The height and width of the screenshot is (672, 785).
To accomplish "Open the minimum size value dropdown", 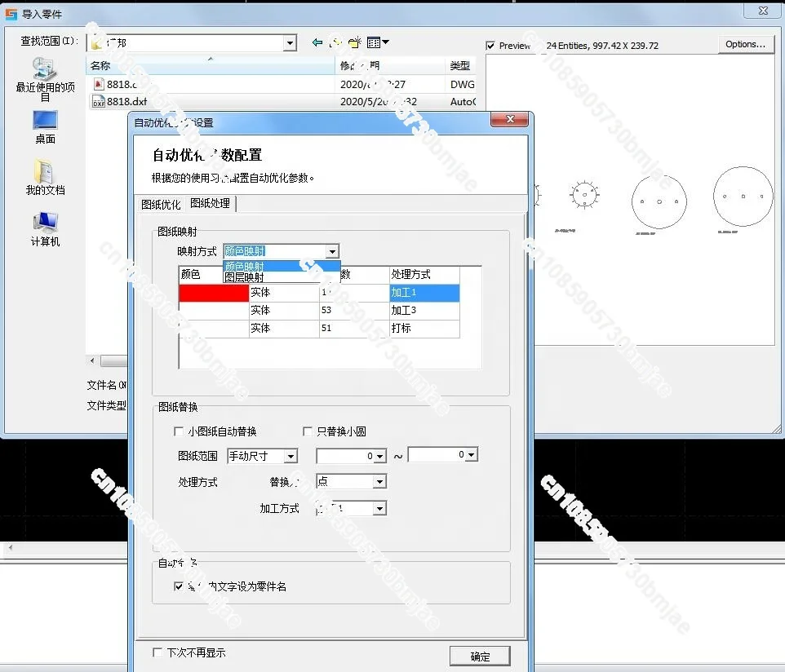I will click(x=380, y=456).
